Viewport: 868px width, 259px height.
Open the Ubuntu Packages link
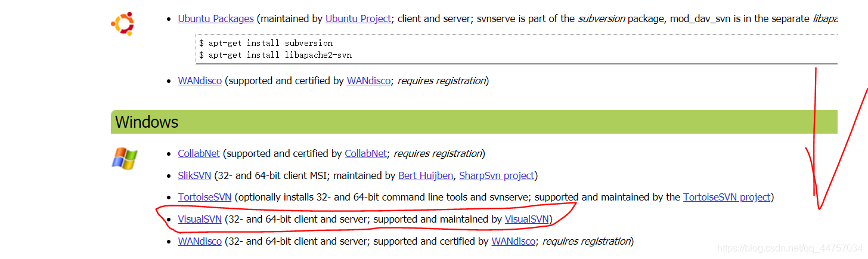[x=216, y=18]
